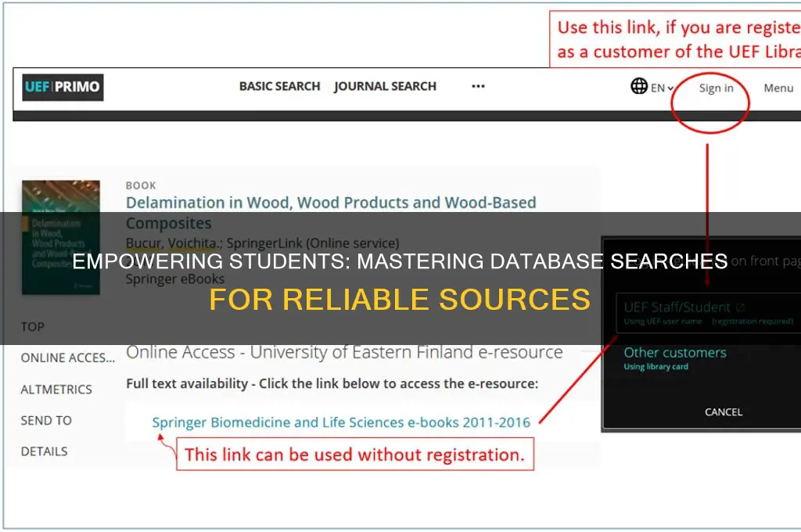
Task: Select the 'Springer eBooks' text
Action: (x=174, y=279)
